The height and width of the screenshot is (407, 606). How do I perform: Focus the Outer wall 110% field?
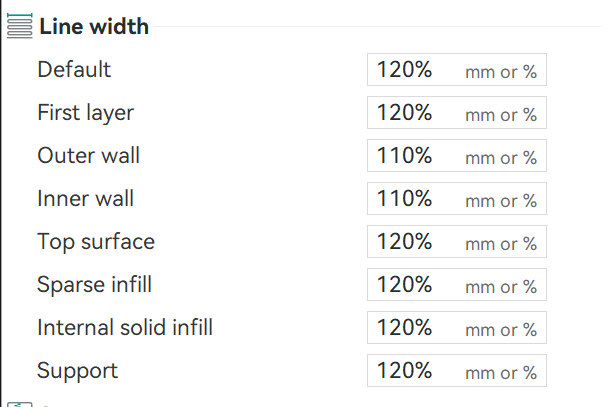click(457, 155)
